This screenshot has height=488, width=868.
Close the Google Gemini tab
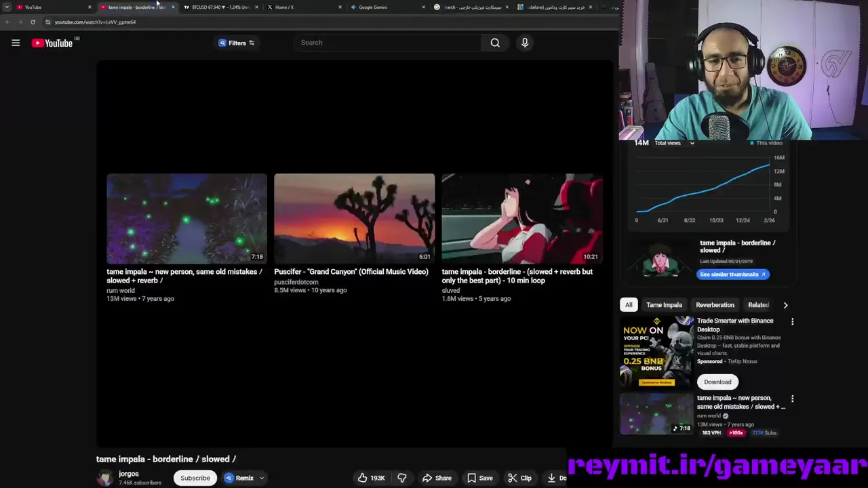(424, 7)
